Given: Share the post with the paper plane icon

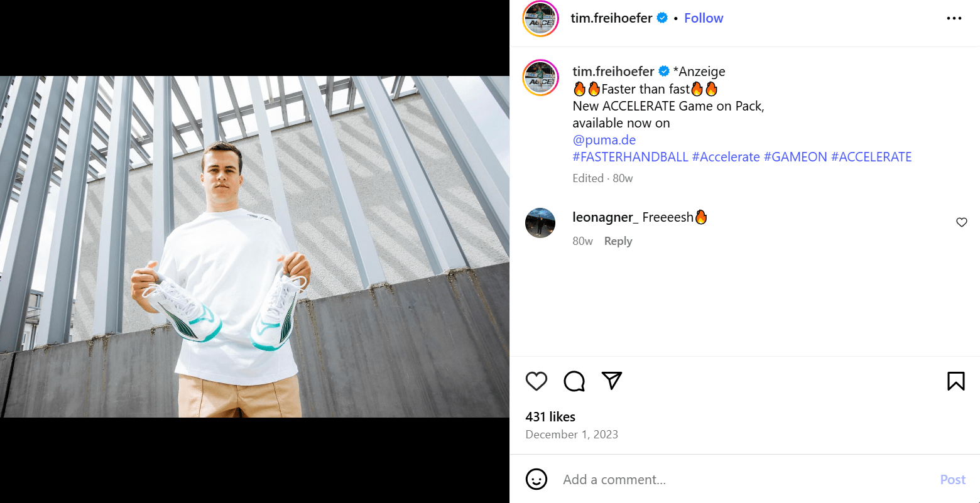Looking at the screenshot, I should (612, 381).
